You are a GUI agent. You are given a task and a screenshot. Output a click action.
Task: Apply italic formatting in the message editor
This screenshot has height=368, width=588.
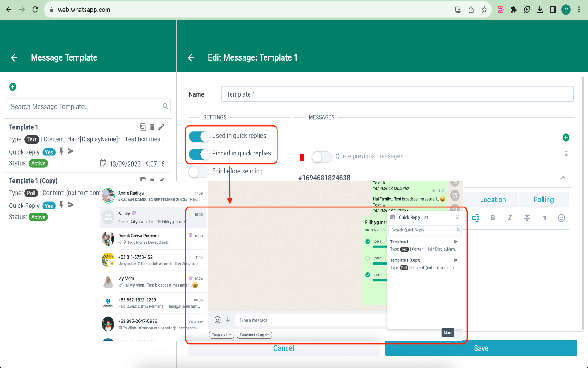510,218
